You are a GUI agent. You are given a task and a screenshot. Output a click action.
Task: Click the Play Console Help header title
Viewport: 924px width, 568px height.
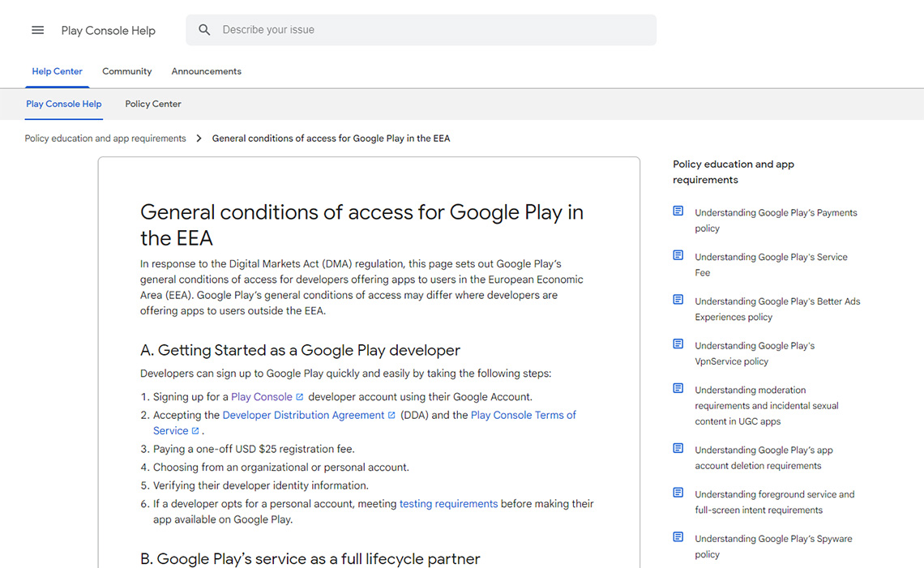click(x=109, y=31)
